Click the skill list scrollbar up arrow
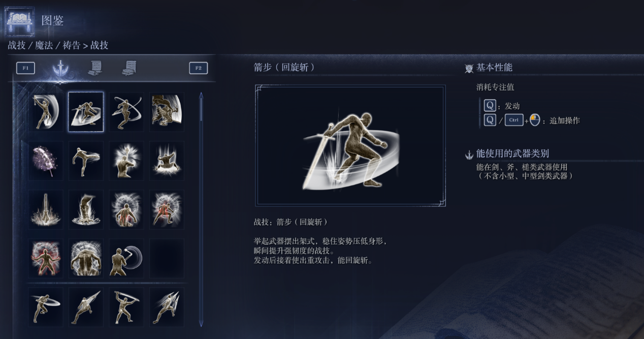644x339 pixels. coord(201,95)
